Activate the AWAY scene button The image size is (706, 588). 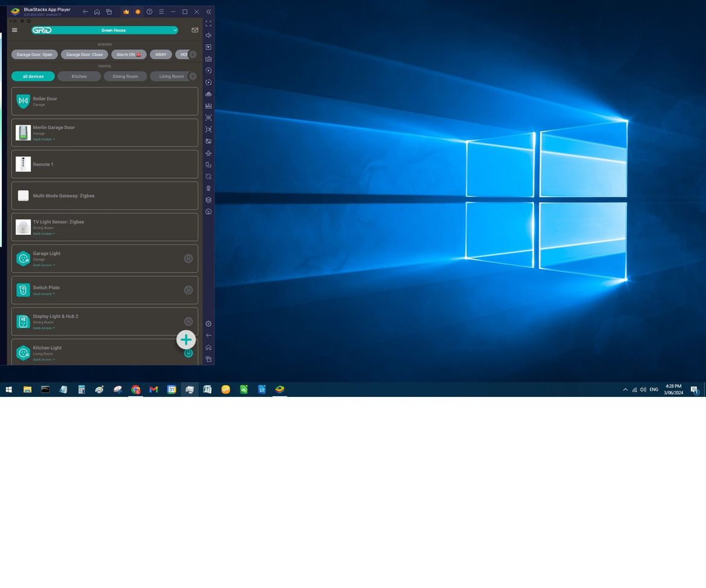pyautogui.click(x=161, y=54)
